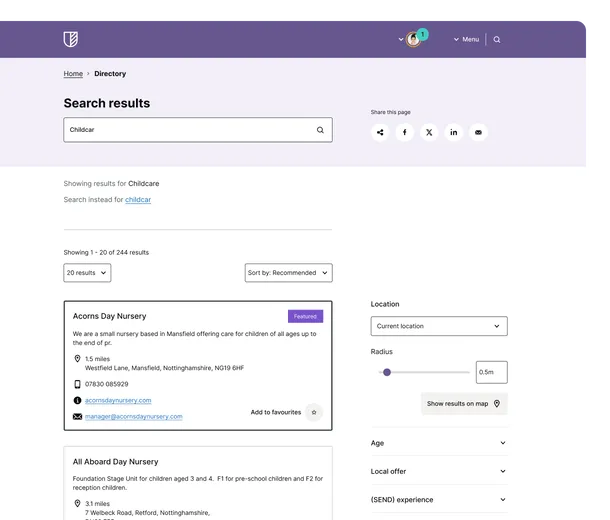Click the info icon by acornsdaynursery.com
The image size is (610, 520).
(x=77, y=400)
